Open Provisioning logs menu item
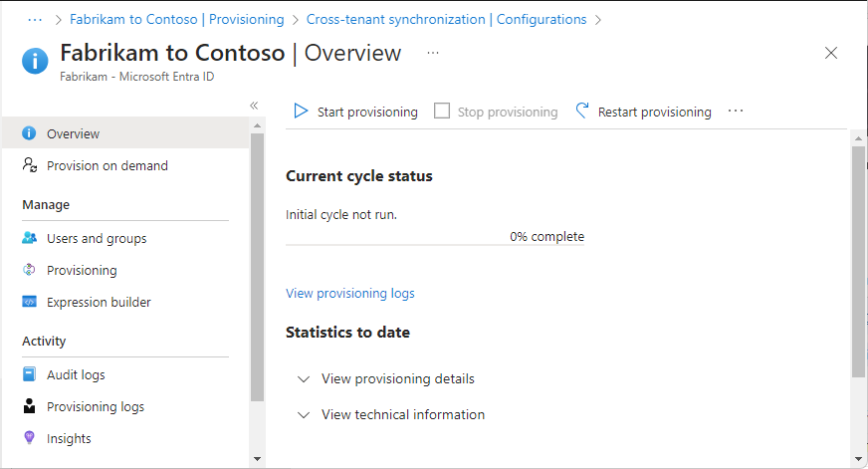This screenshot has height=469, width=868. tap(125, 406)
